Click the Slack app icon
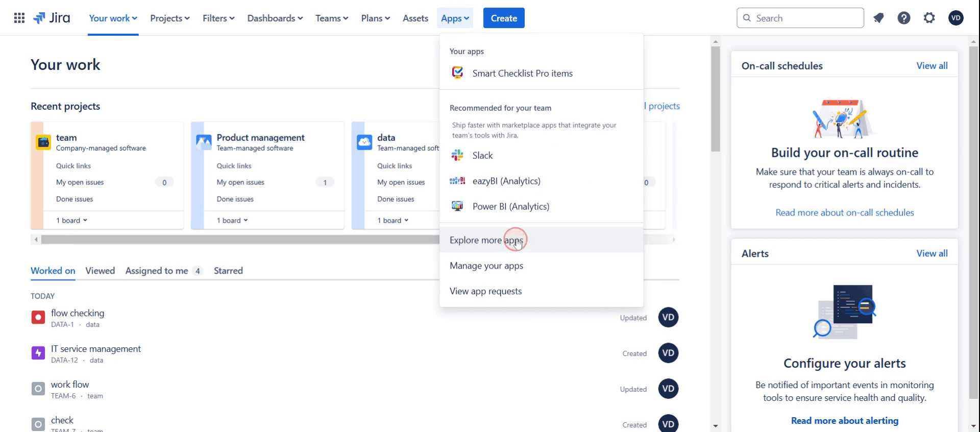The image size is (980, 432). click(457, 155)
